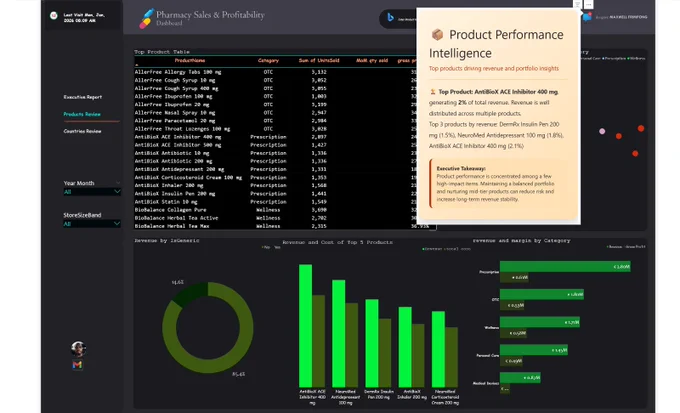
Task: Select the AntiBioX Statin 10 mg row
Action: pyautogui.click(x=275, y=202)
